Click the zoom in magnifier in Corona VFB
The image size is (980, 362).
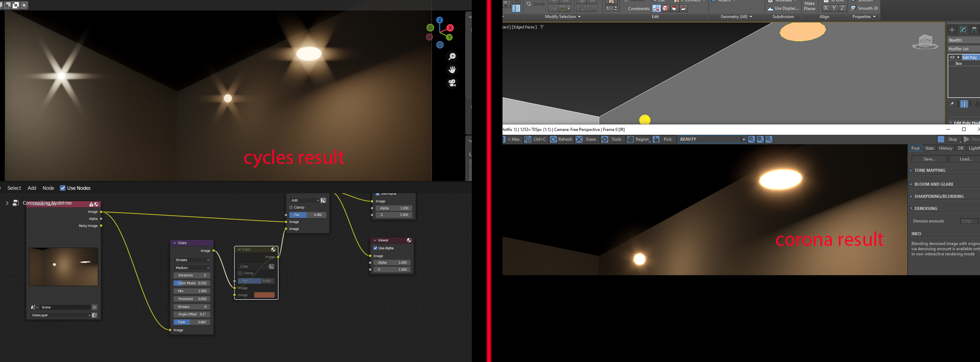[752, 139]
